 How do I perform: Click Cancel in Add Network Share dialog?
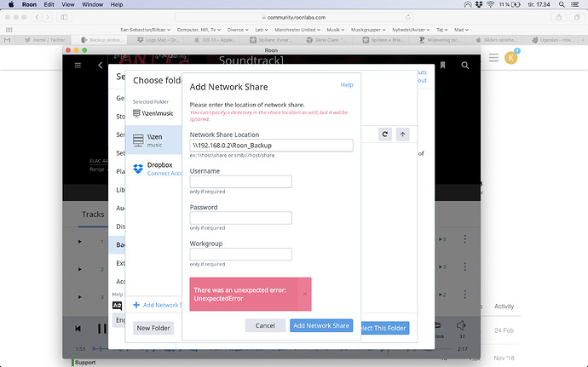pyautogui.click(x=265, y=325)
